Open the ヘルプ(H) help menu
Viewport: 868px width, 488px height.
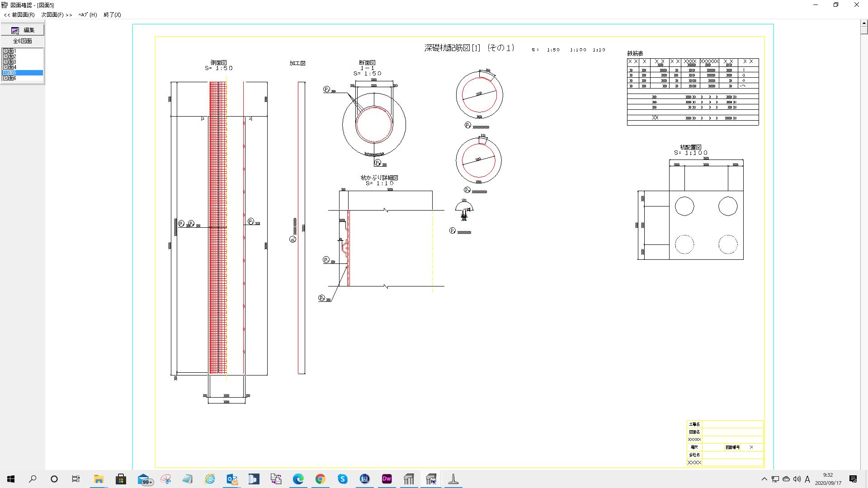pos(87,15)
